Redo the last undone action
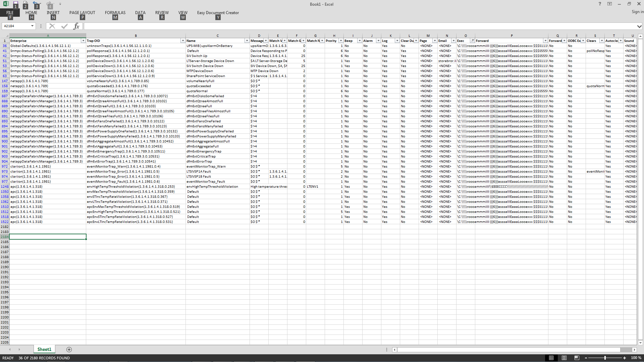This screenshot has height=362, width=644. click(49, 4)
